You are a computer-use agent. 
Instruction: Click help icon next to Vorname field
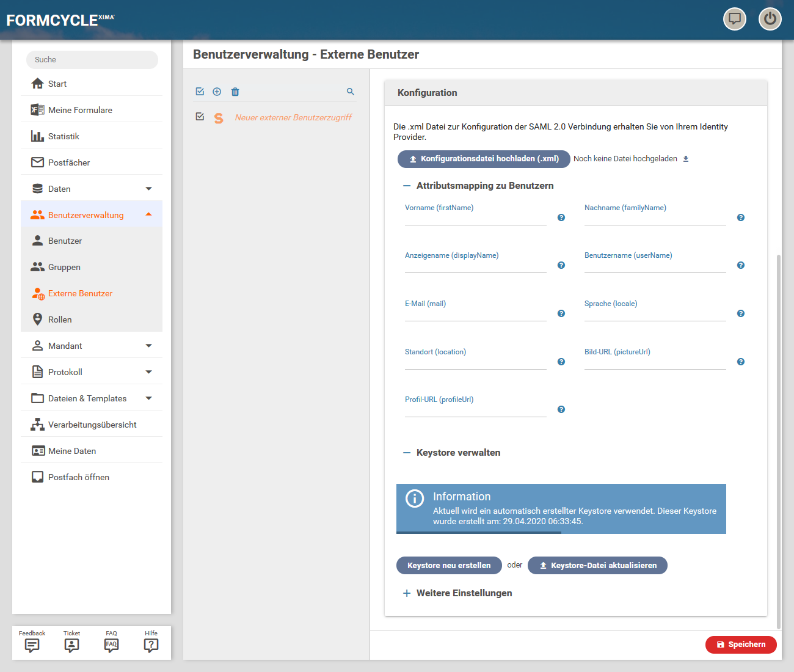561,217
